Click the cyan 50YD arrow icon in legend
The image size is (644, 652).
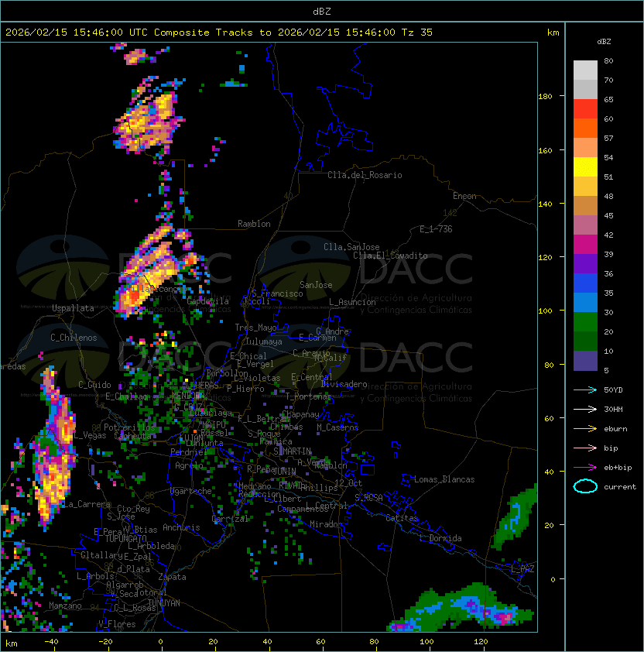click(x=585, y=390)
